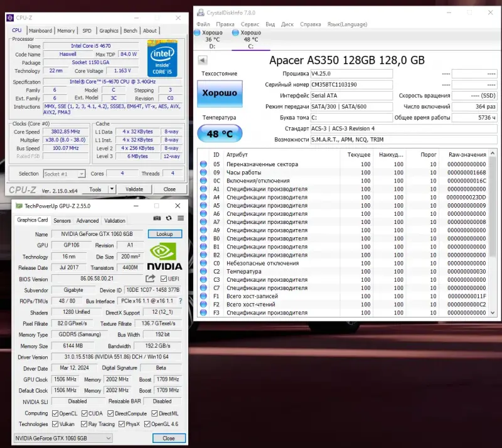Screen dimensions: 502x448
Task: Expand the CPU-Z Tools dropdown arrow
Action: pos(112,189)
